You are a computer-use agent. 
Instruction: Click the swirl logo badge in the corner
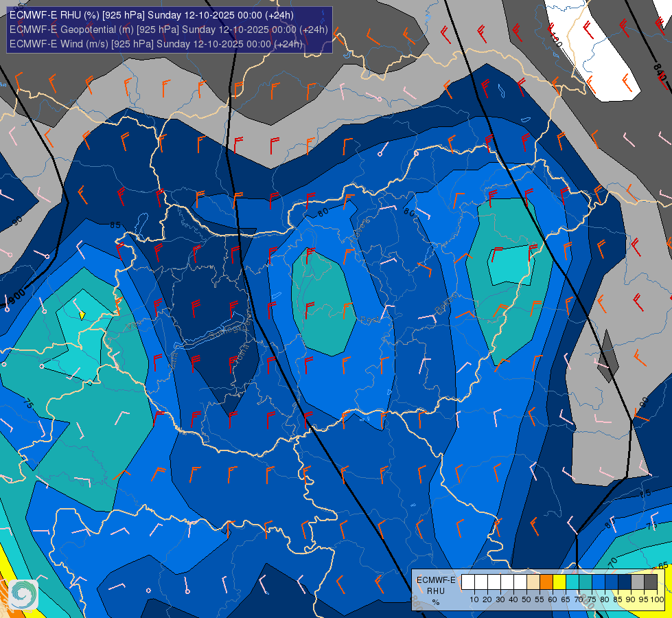click(23, 595)
